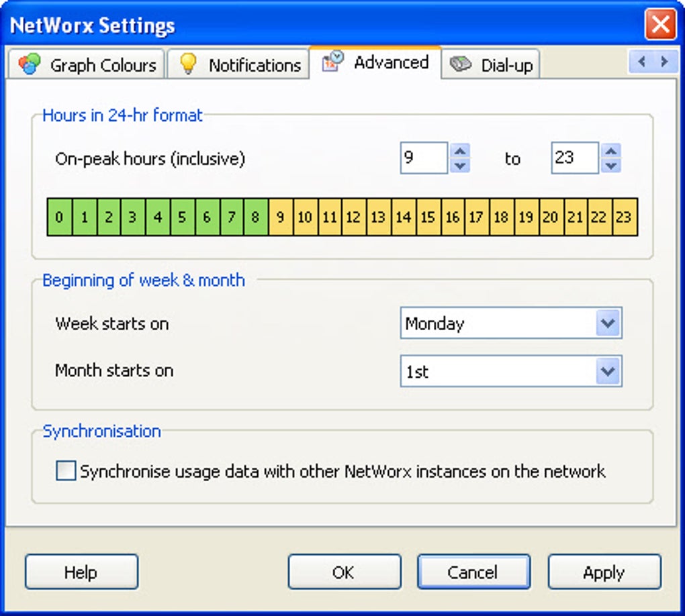685x616 pixels.
Task: Increase the on-peak start hour
Action: [x=460, y=151]
